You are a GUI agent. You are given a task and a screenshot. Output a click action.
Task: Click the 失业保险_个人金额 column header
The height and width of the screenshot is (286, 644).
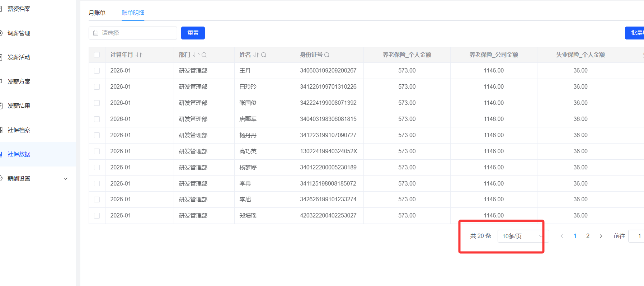click(x=580, y=55)
